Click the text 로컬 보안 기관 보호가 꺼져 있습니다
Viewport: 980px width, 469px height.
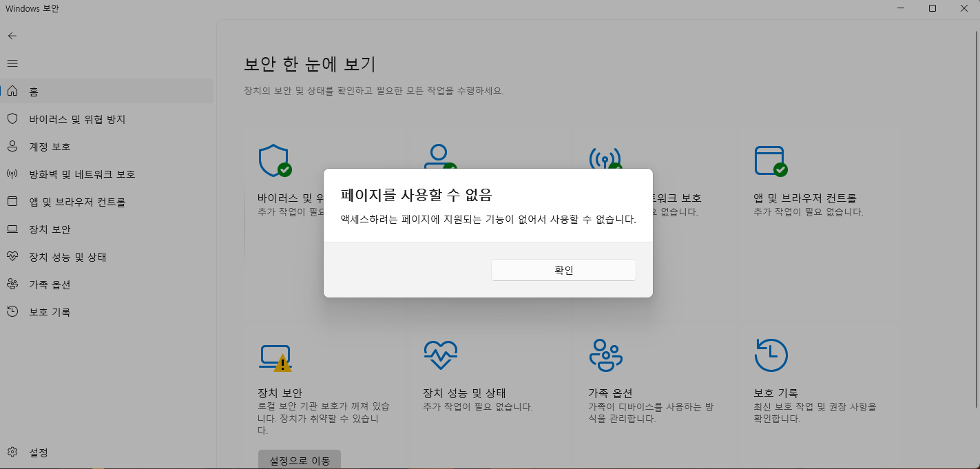[324, 419]
